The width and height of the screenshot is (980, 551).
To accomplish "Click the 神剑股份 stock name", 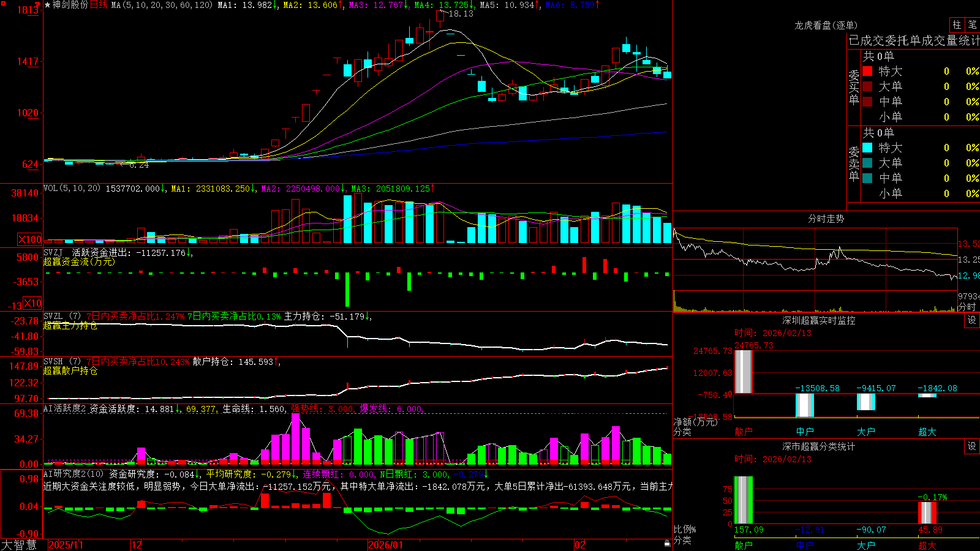I will tap(70, 5).
